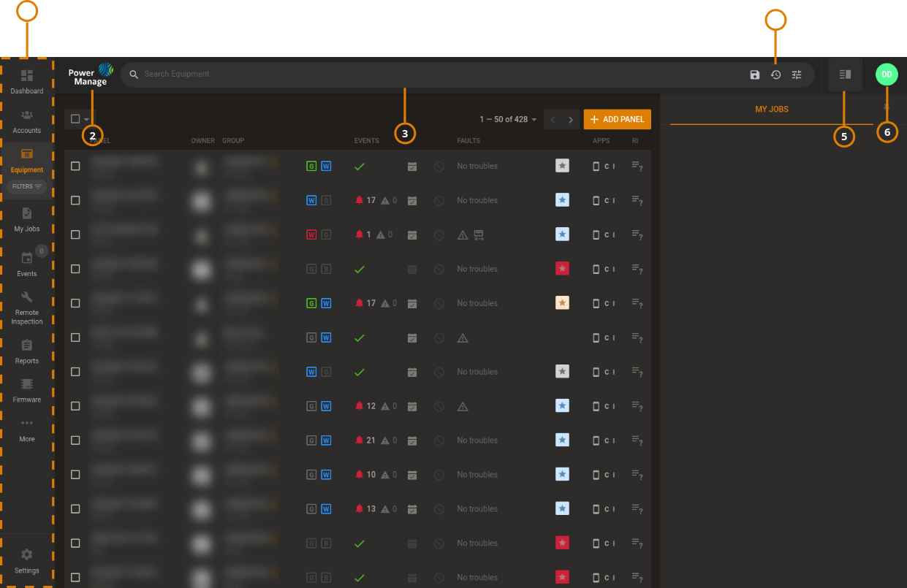Image resolution: width=907 pixels, height=588 pixels.
Task: Open the FILTERS expander under Equipment
Action: click(x=27, y=187)
